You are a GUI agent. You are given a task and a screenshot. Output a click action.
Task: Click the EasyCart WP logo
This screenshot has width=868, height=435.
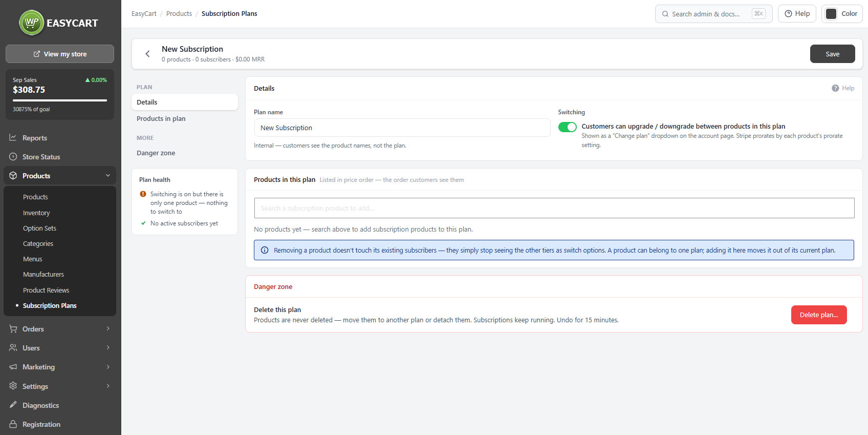(x=32, y=23)
